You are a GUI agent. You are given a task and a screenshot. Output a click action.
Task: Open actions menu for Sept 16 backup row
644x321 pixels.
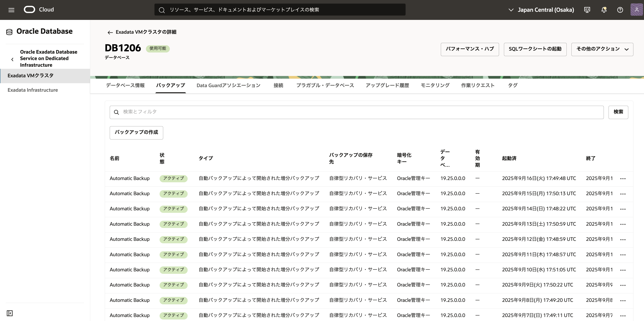click(623, 179)
